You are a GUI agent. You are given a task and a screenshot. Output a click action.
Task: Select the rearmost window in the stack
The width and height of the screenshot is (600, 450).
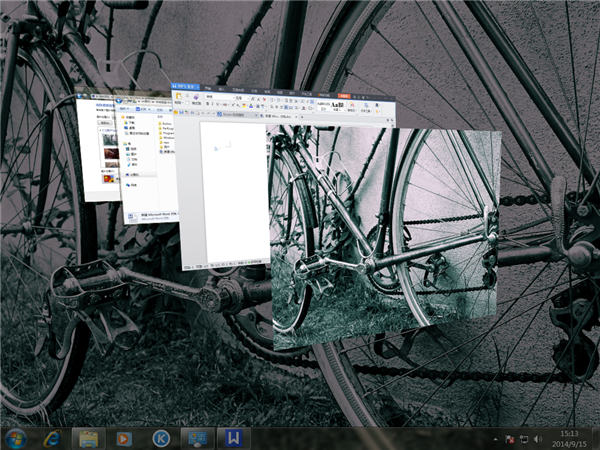97,150
